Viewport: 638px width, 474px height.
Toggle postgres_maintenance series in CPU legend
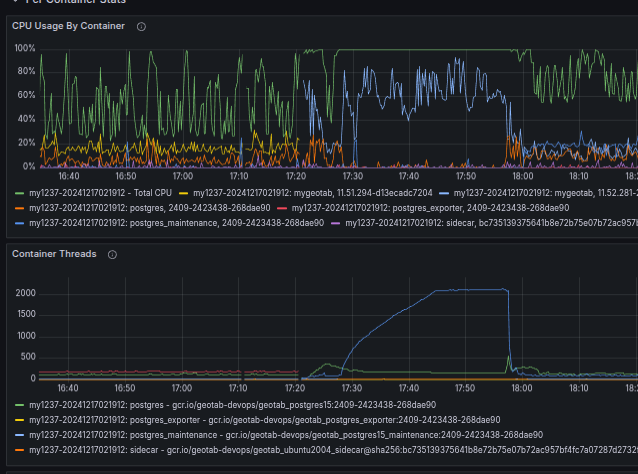[x=177, y=223]
